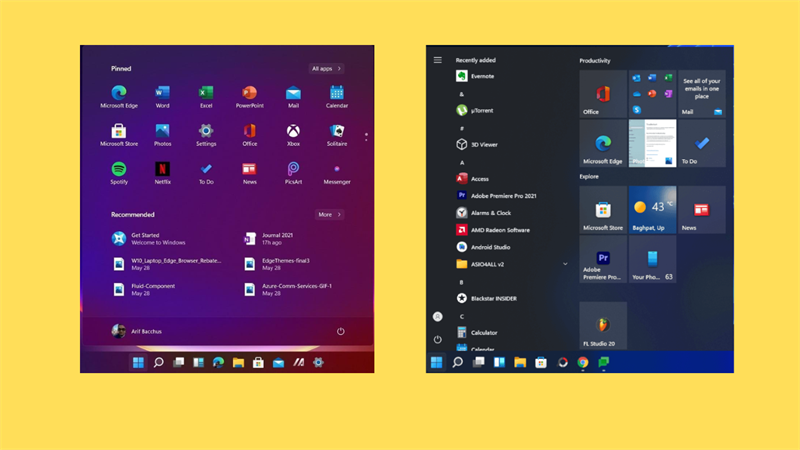
Task: Click the user account icon in Windows 10 sidebar
Action: (438, 317)
